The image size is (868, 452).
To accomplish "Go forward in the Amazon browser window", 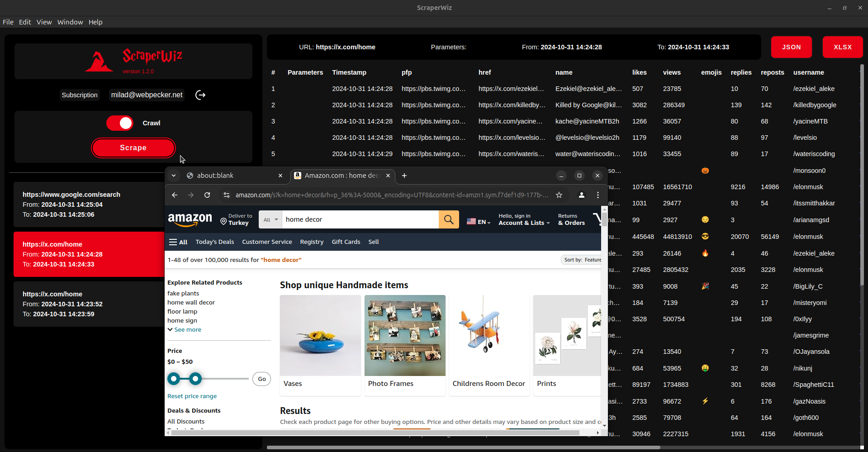I will (191, 195).
